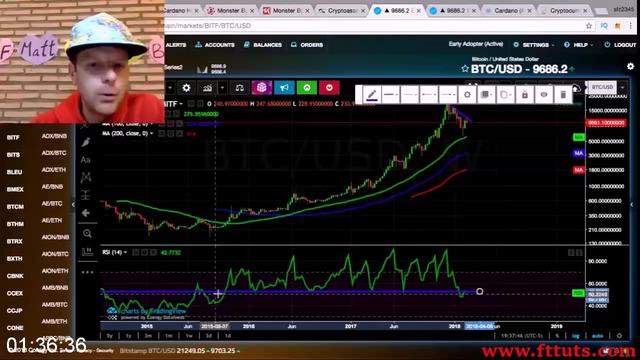Open the ALERTS menu
The image size is (640, 360).
pyautogui.click(x=176, y=45)
